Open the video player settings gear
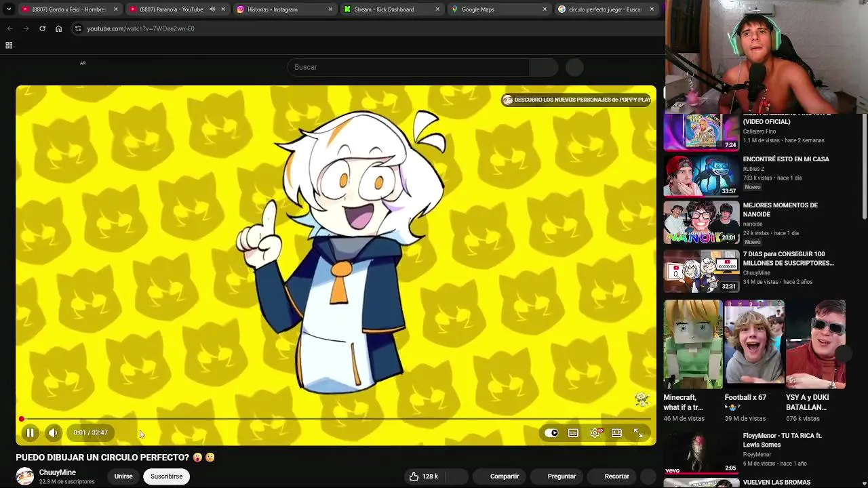The height and width of the screenshot is (488, 868). (595, 433)
